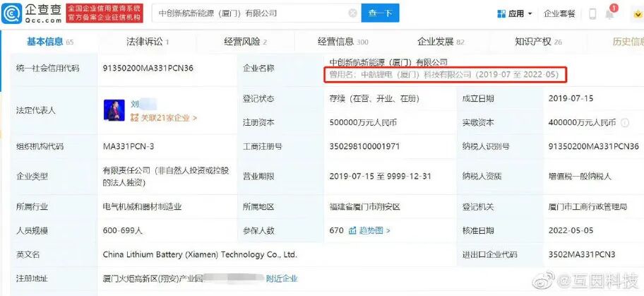Click the 进出口企业代码 label

(x=489, y=255)
